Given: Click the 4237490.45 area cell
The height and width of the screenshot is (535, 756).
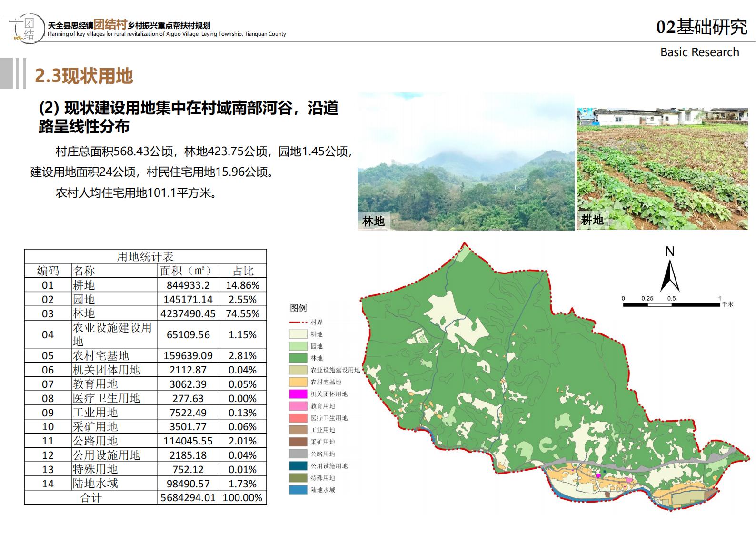Looking at the screenshot, I should click(188, 313).
